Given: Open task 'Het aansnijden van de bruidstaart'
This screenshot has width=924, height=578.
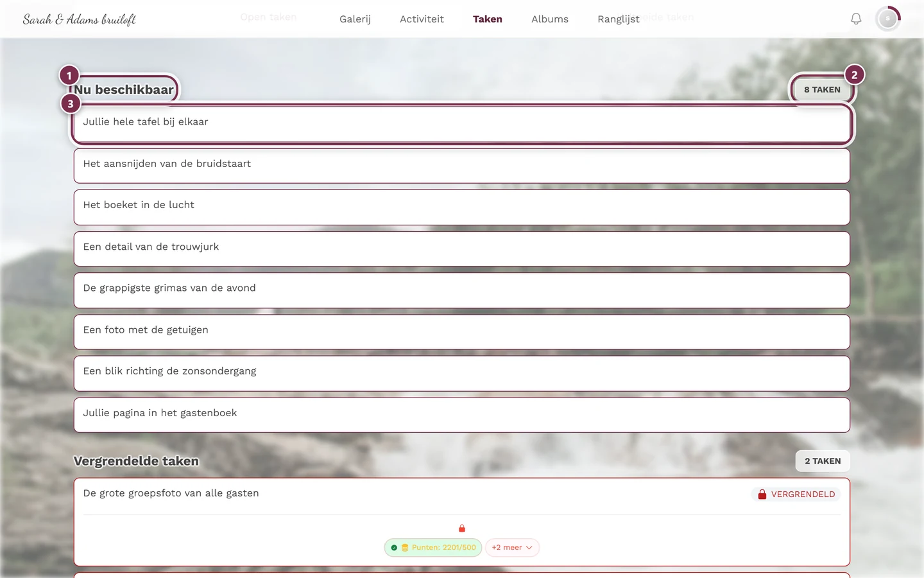Looking at the screenshot, I should point(462,166).
